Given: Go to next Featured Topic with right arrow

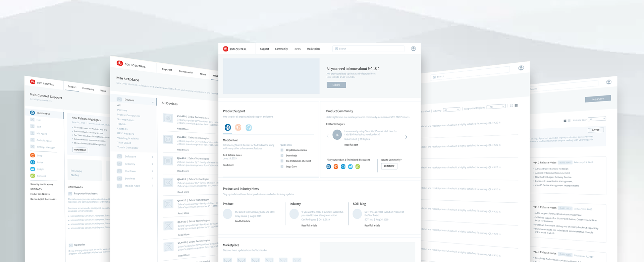Looking at the screenshot, I should [x=406, y=137].
